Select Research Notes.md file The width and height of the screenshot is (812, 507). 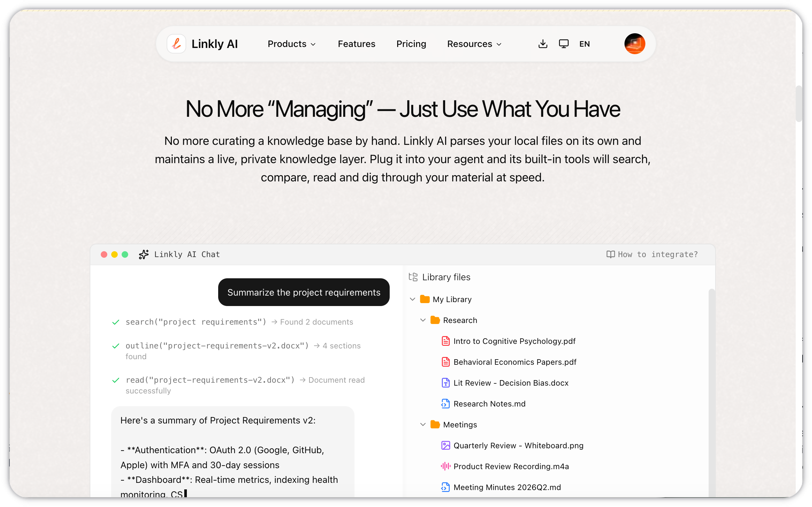point(489,404)
